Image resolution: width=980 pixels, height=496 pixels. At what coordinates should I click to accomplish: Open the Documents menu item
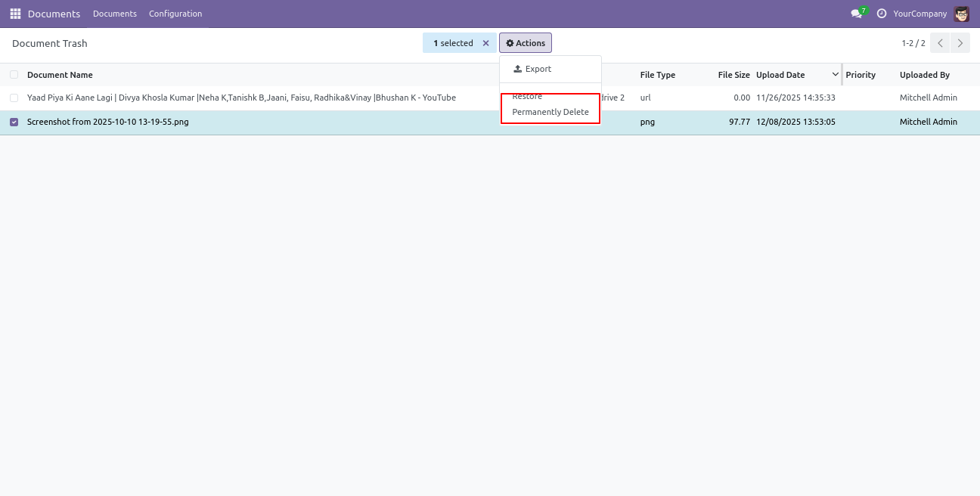[x=115, y=14]
